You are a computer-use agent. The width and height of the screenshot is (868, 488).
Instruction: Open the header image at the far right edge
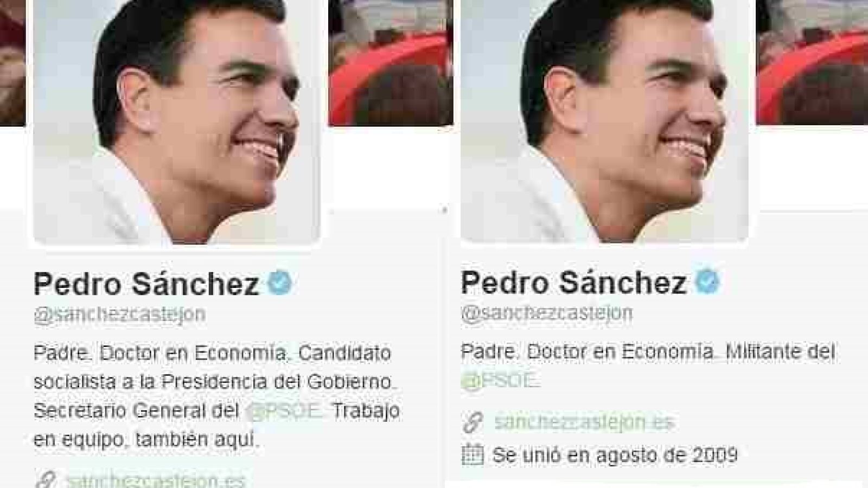[812, 62]
